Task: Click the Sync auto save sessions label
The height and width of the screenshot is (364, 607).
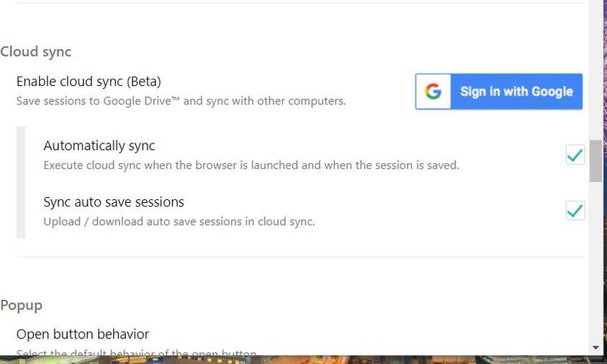Action: [x=113, y=201]
